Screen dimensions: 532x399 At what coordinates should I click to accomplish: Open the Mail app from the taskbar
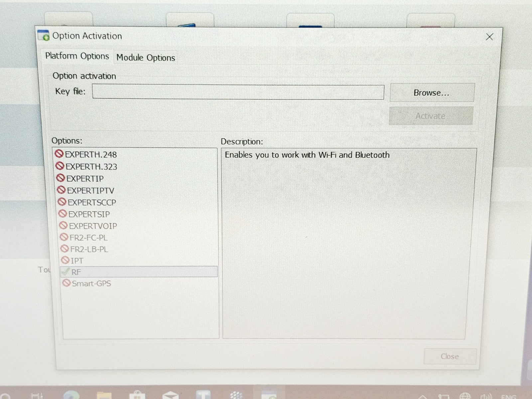170,395
